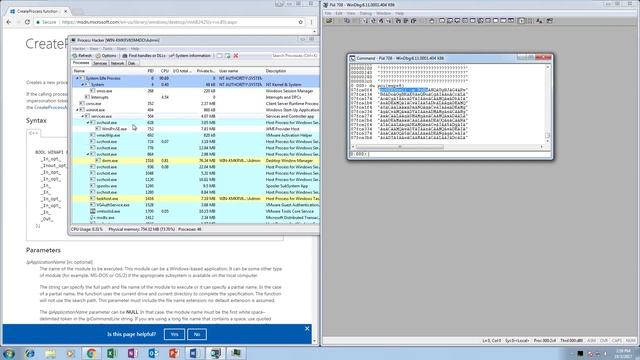Open Command window via WinDbg toolbar icon
This screenshot has height=360, width=640.
pos(442,21)
